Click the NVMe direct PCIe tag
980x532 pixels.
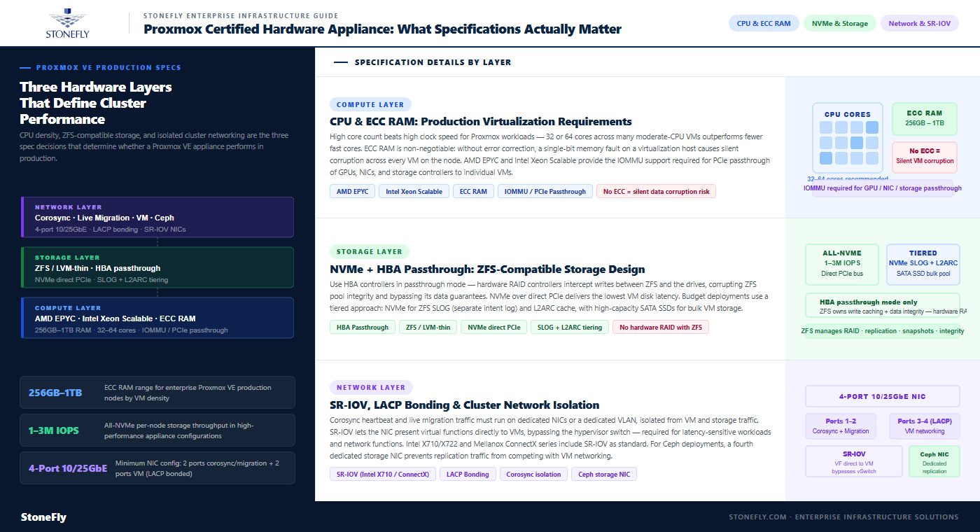[x=493, y=327]
